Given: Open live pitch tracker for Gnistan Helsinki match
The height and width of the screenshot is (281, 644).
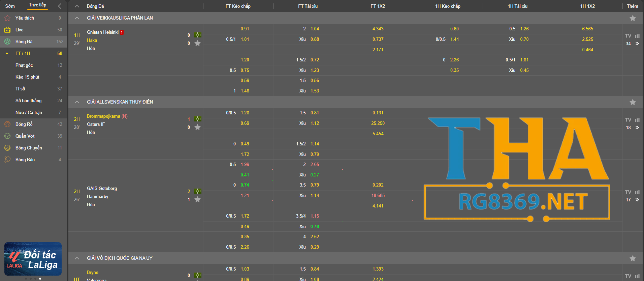Looking at the screenshot, I should tap(197, 35).
